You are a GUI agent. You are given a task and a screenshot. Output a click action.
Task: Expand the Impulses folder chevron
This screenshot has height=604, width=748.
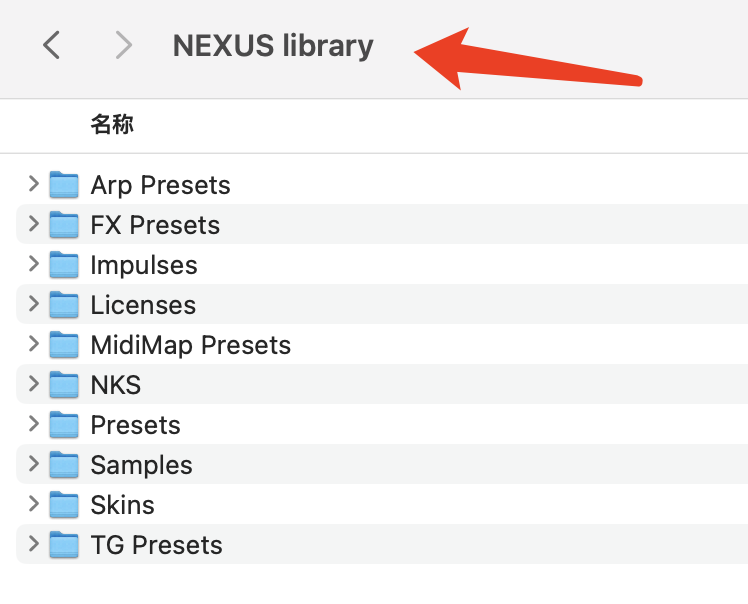coord(33,263)
